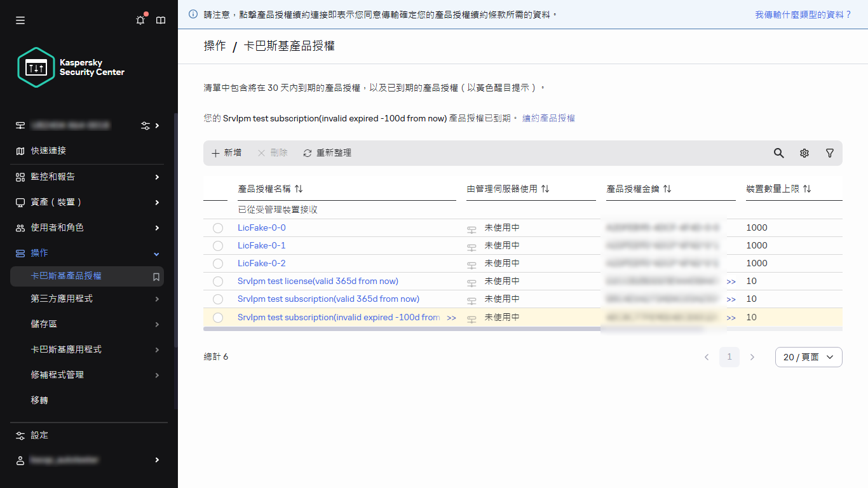Open column settings with the gear icon
The width and height of the screenshot is (868, 488).
[x=804, y=153]
